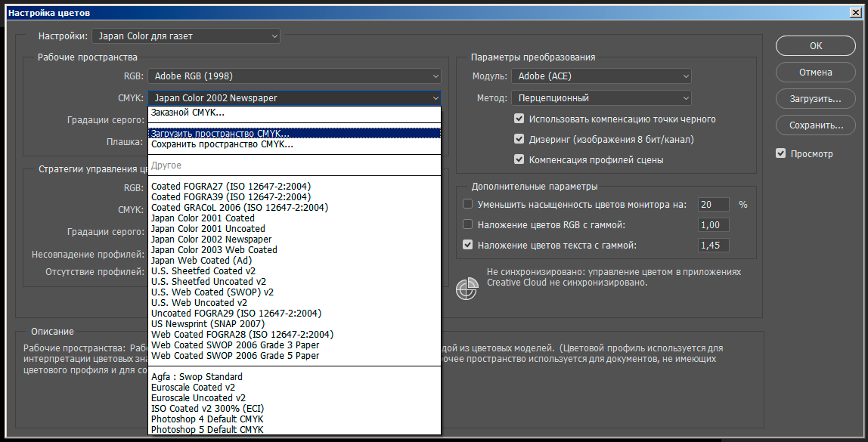Click the Сохранить... button
The height and width of the screenshot is (442, 868).
coord(815,125)
